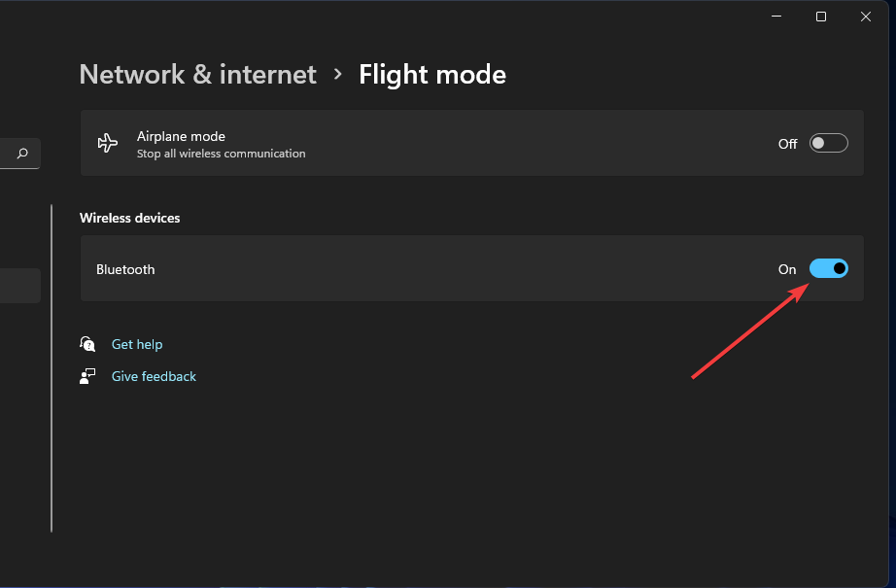Click the On label beside Bluetooth
Viewport: 896px width, 588px height.
(x=787, y=269)
